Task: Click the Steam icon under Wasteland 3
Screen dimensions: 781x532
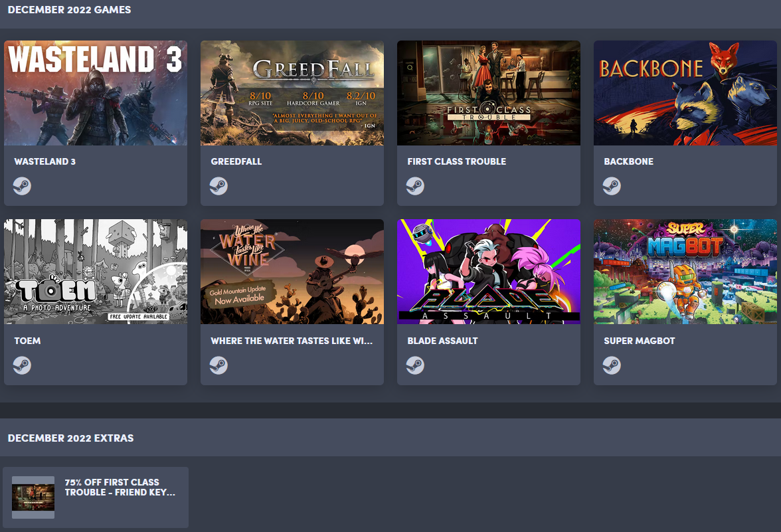Action: (22, 186)
